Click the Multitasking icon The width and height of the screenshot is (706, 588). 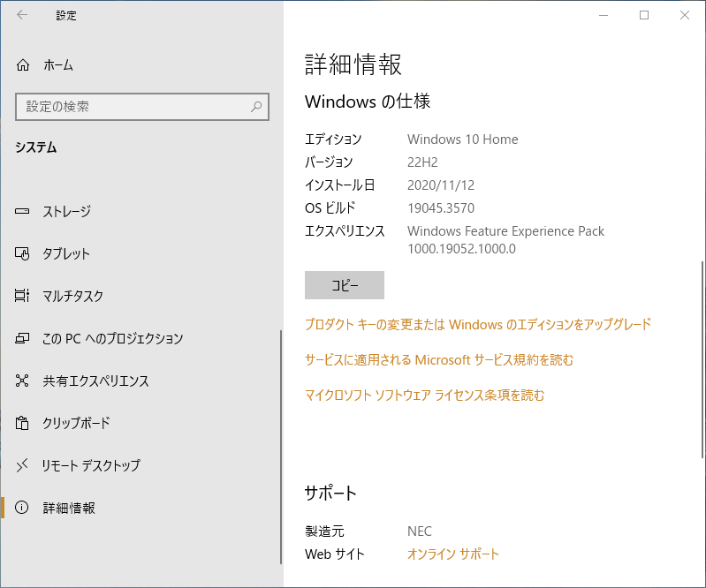[x=22, y=296]
